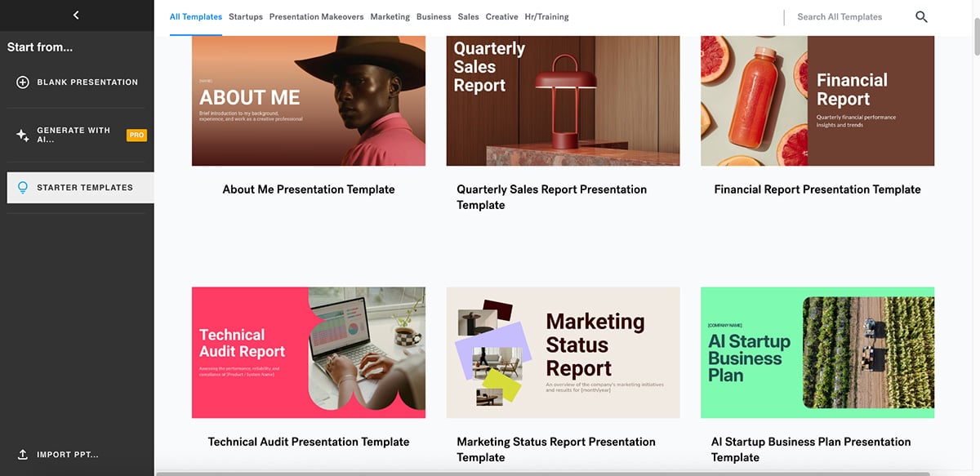
Task: Click the Import PPT upload icon
Action: (23, 455)
